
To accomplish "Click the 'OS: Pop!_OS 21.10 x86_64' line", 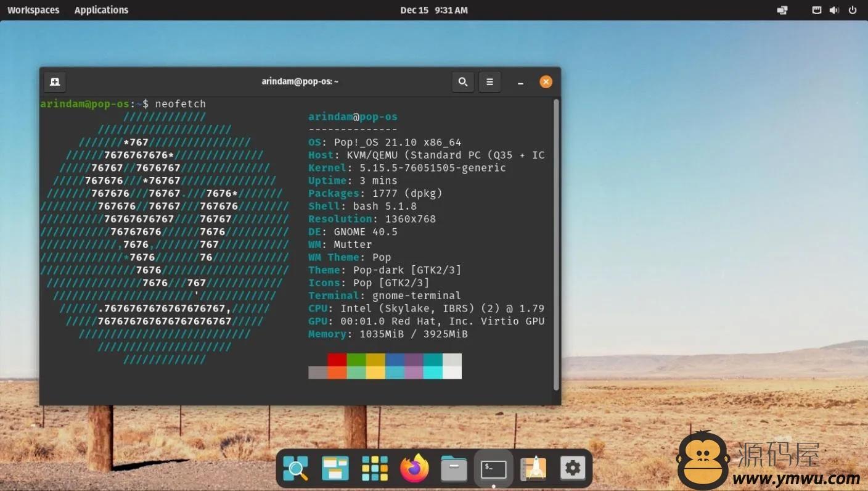I will click(385, 142).
